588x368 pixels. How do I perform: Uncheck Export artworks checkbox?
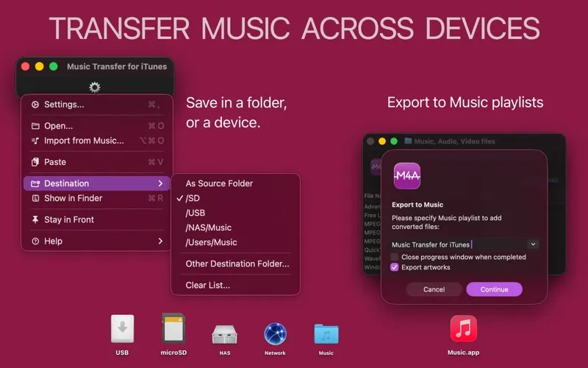coord(394,267)
